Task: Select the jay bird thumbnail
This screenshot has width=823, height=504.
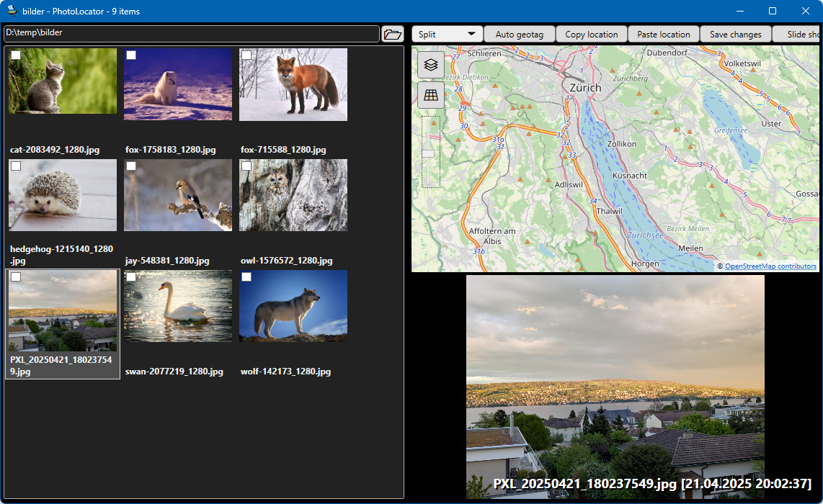Action: [178, 195]
